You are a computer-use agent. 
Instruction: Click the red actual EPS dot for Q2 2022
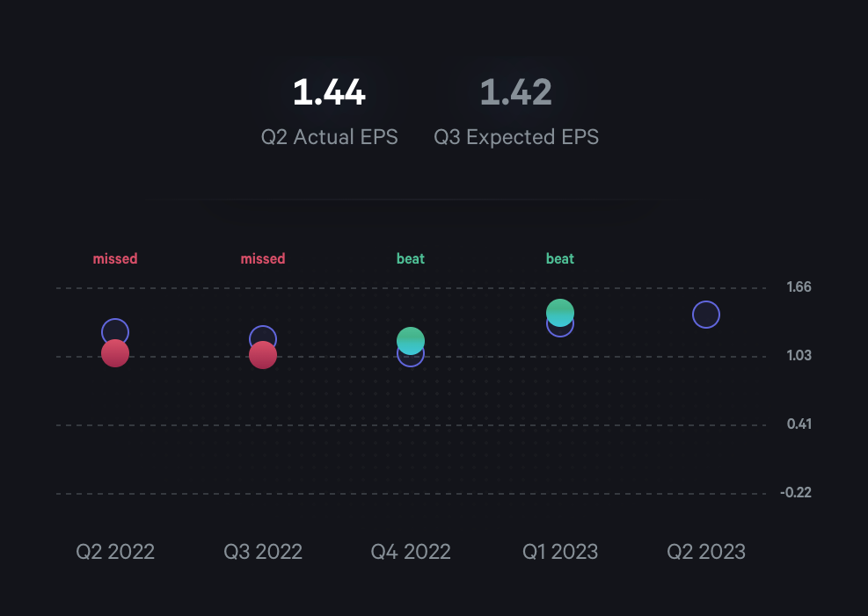coord(115,353)
